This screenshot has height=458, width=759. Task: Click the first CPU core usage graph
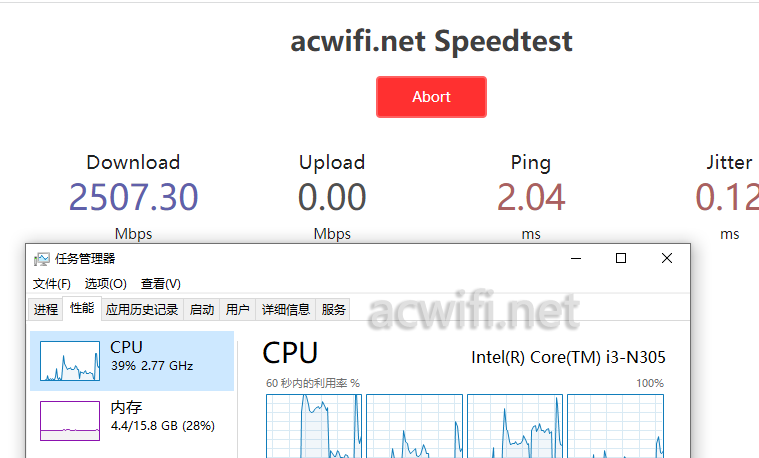[314, 426]
